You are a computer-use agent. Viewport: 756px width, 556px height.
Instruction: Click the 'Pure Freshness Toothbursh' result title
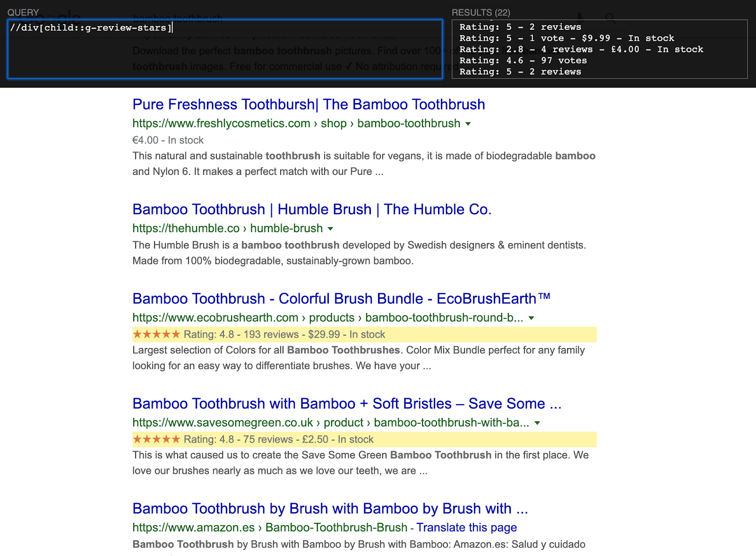pyautogui.click(x=309, y=104)
